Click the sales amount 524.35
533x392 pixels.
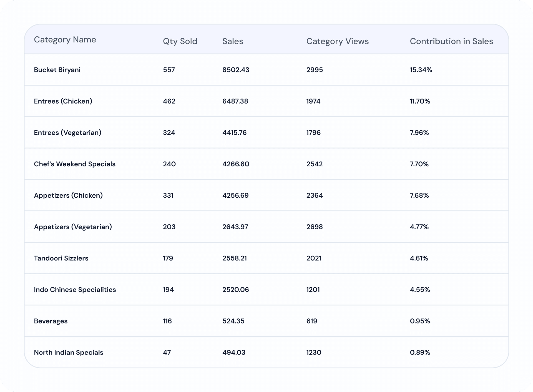click(x=233, y=321)
